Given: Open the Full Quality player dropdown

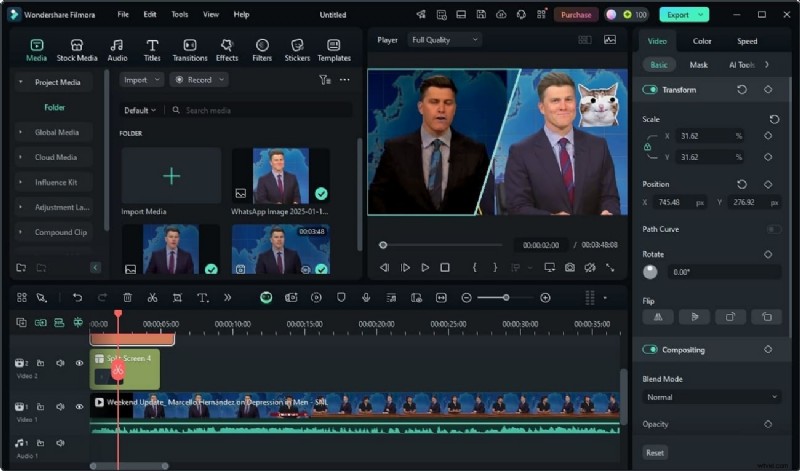Looking at the screenshot, I should (x=445, y=39).
